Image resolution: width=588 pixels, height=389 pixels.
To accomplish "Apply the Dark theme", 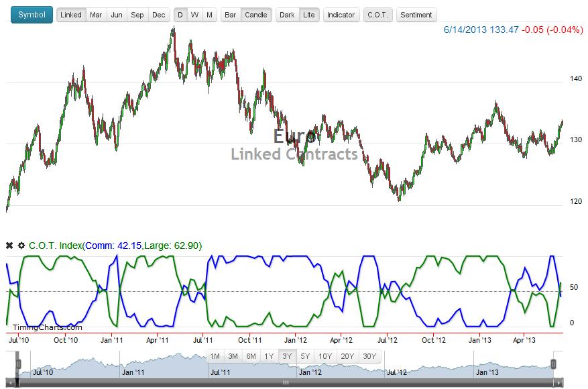I will tap(287, 15).
